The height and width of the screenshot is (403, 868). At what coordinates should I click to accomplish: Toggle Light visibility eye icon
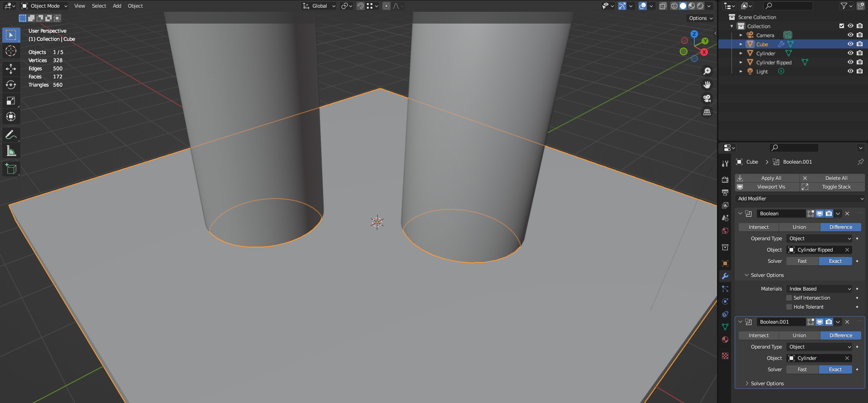pos(850,71)
